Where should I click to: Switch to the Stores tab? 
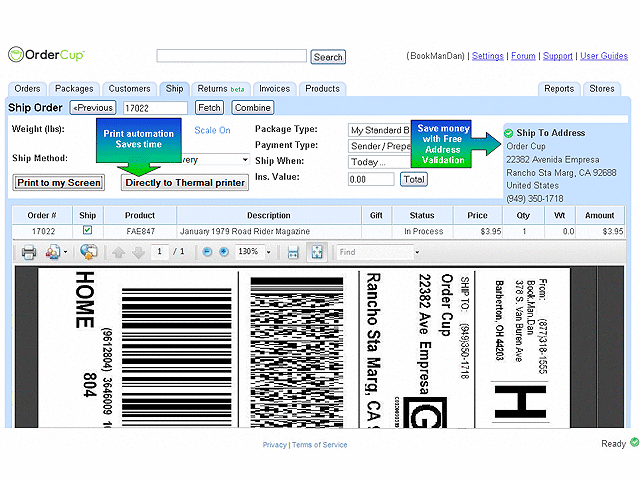click(602, 89)
